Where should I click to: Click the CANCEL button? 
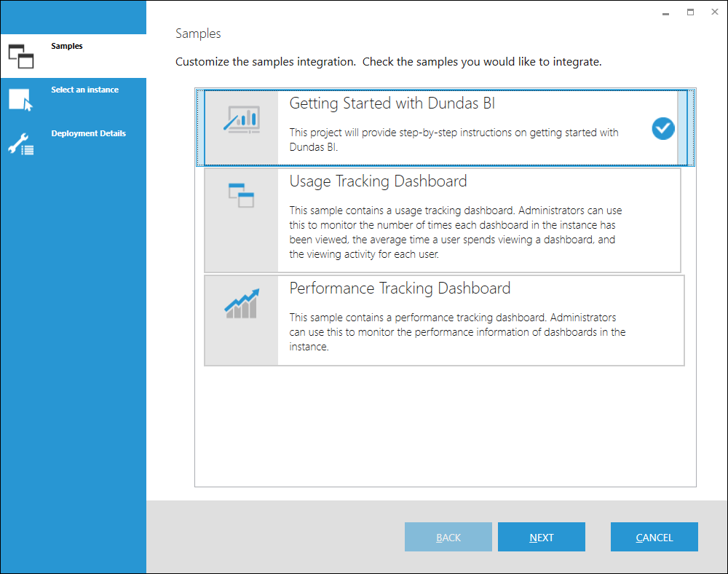(x=654, y=537)
